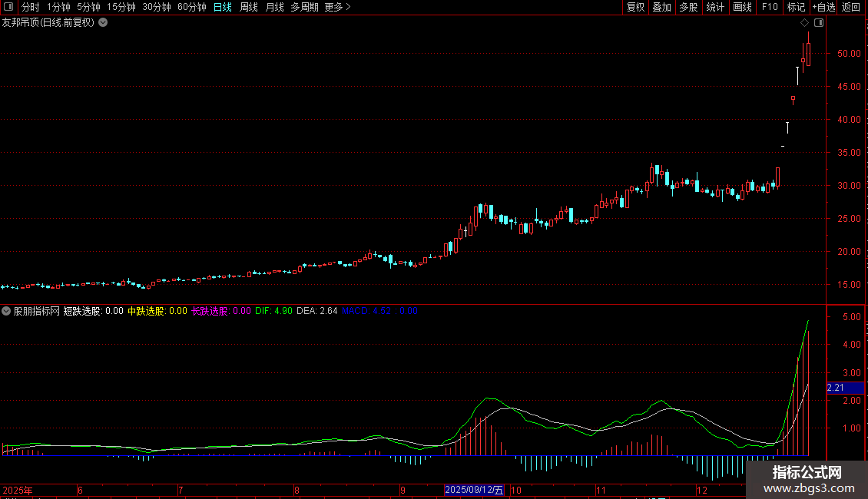Screen dimensions: 868x499
Task: Toggle the left sidebar panel icon
Action: pyautogui.click(x=8, y=7)
